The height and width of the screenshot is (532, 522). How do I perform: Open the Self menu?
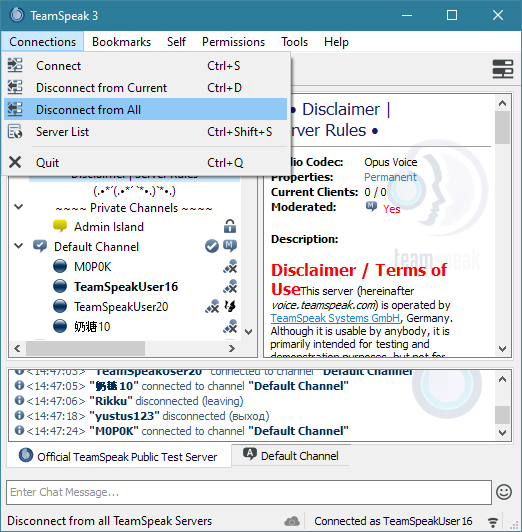click(176, 42)
